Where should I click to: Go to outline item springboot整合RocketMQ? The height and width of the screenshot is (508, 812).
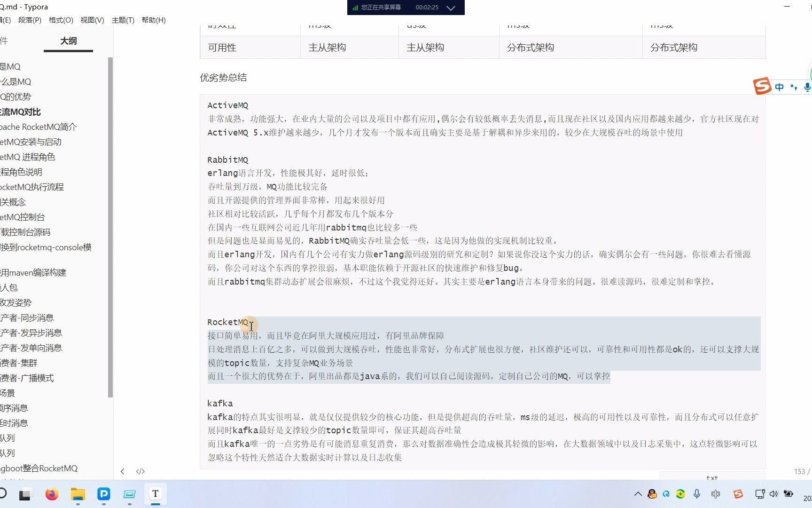39,468
